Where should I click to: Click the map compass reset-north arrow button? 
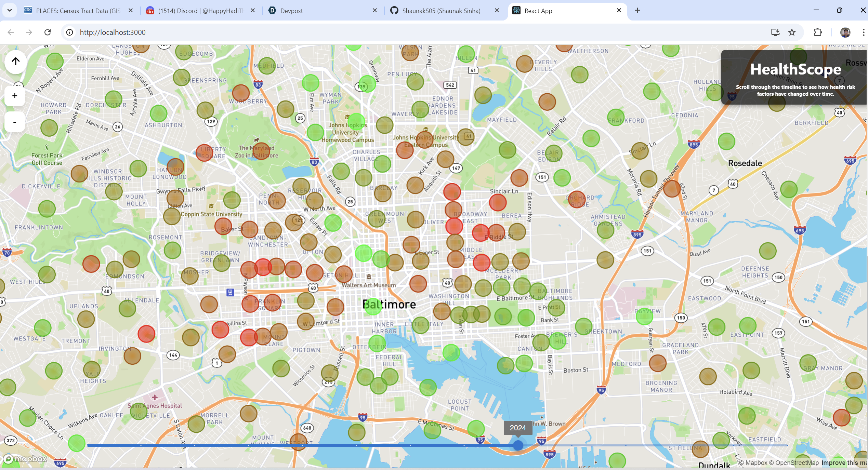16,62
